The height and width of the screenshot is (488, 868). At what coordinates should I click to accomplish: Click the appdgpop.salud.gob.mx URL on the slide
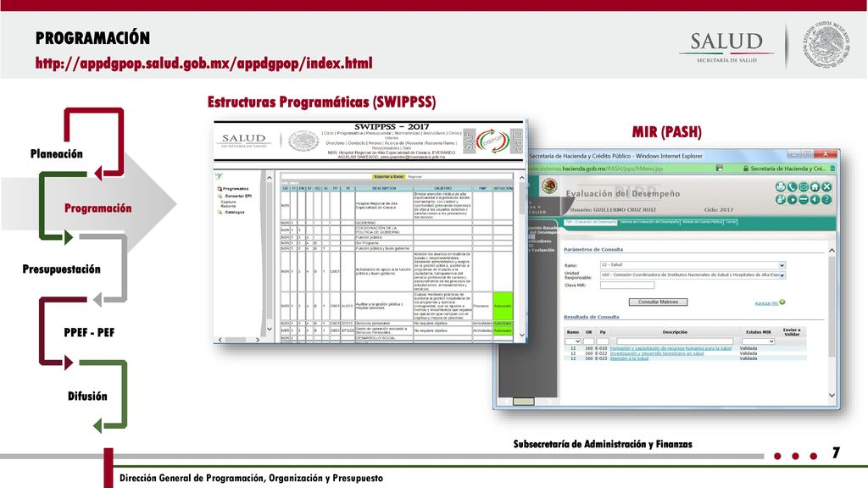pyautogui.click(x=203, y=63)
